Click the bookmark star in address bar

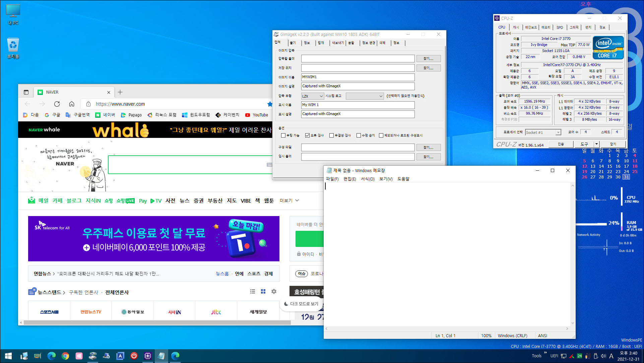pos(270,104)
